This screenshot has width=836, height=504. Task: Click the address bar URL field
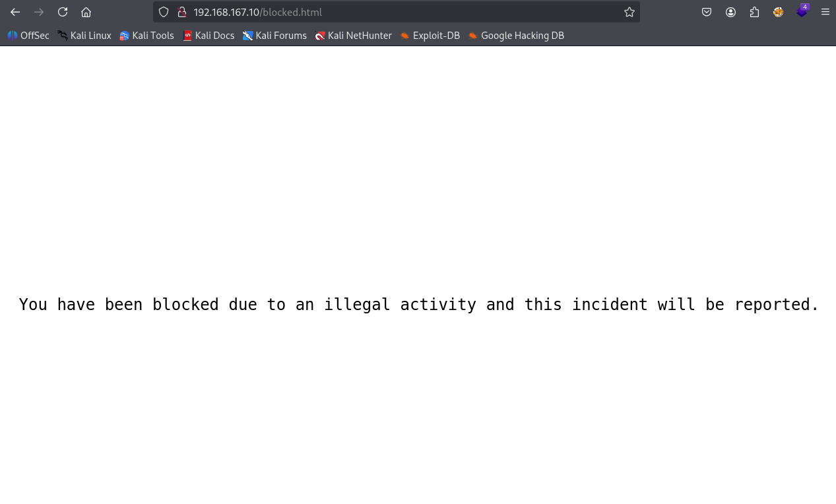pos(396,12)
